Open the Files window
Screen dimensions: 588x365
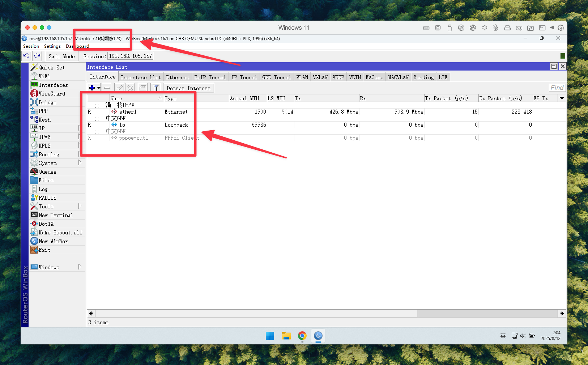point(46,181)
